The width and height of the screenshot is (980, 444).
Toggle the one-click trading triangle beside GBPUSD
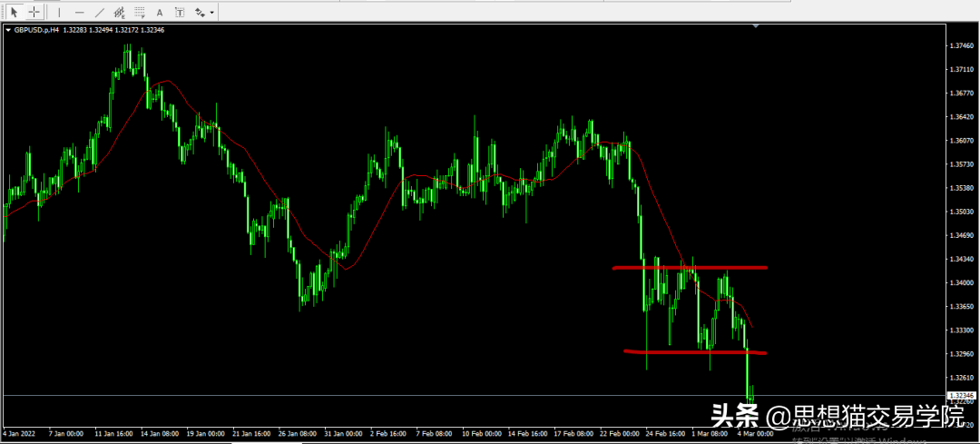click(x=8, y=29)
